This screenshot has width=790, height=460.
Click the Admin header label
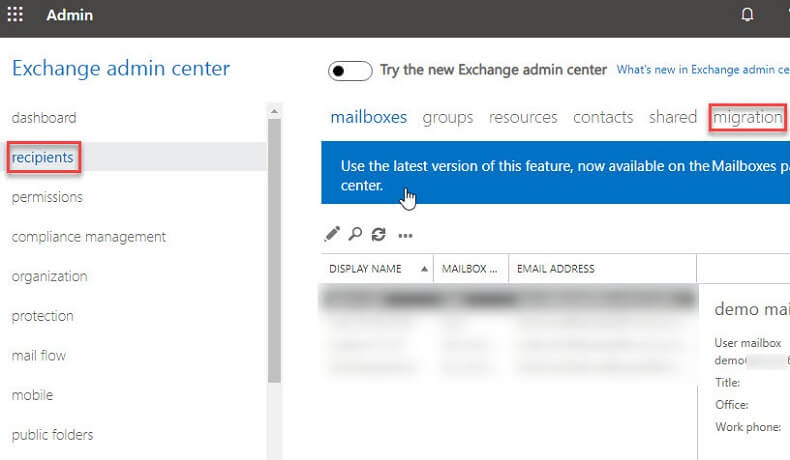(x=70, y=15)
